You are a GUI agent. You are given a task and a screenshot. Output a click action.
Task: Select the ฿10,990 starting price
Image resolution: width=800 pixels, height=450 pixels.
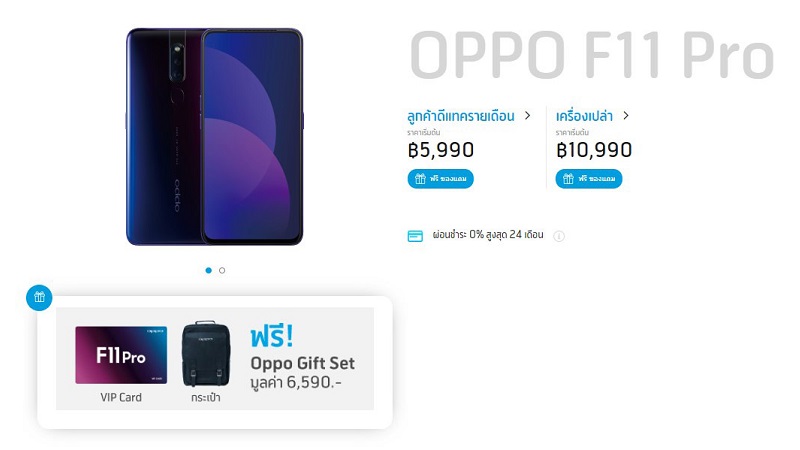594,150
